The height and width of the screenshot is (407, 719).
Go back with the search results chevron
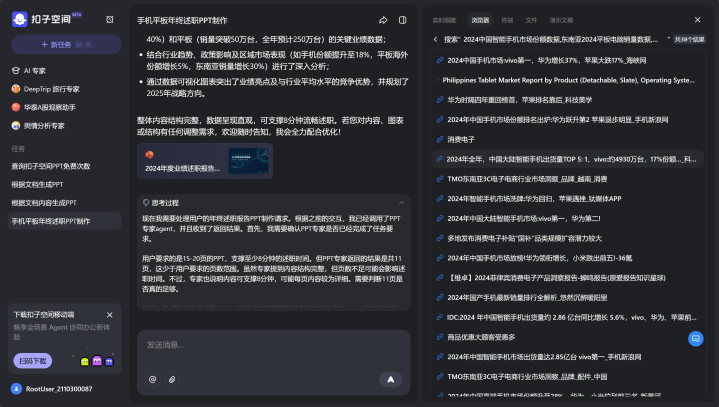(x=435, y=39)
